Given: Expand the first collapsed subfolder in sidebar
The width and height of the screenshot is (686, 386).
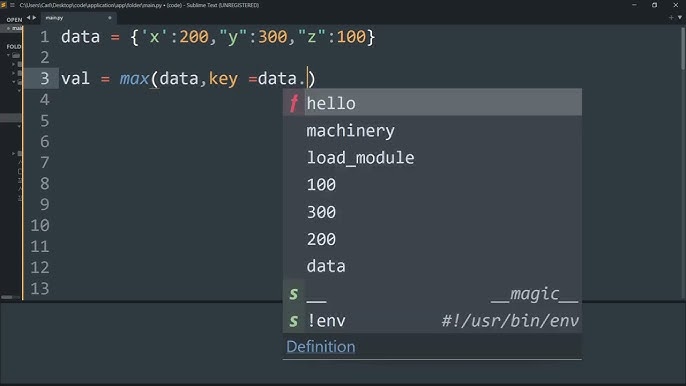Looking at the screenshot, I should tap(14, 64).
